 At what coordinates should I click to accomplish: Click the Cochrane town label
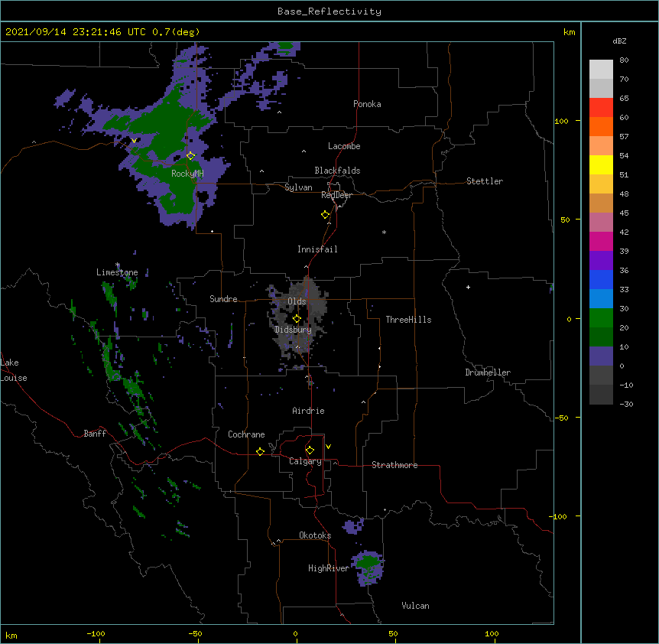point(246,434)
